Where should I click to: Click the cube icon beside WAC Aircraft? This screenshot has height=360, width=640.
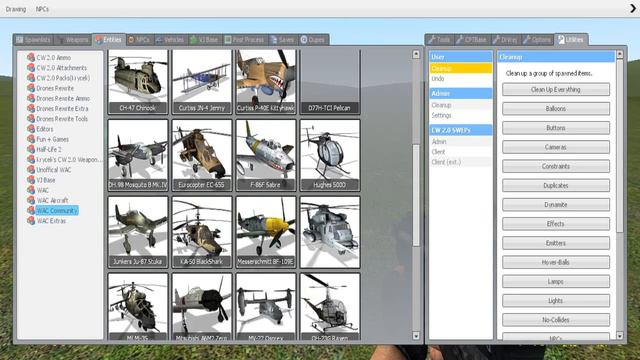[31, 200]
